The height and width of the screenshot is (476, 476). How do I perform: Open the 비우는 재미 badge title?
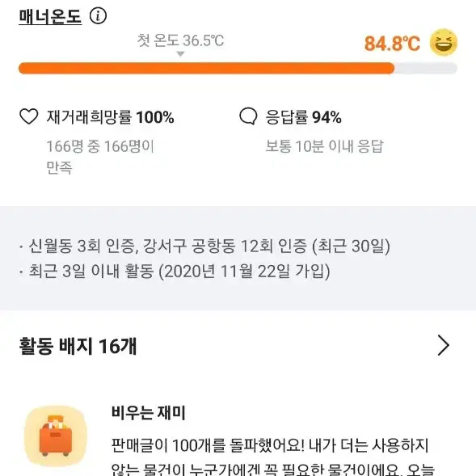pos(149,412)
